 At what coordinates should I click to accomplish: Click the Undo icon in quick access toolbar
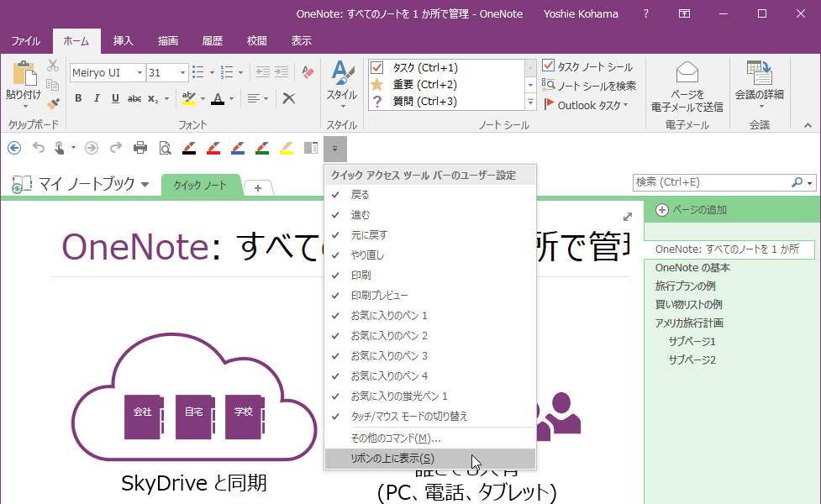(x=38, y=148)
